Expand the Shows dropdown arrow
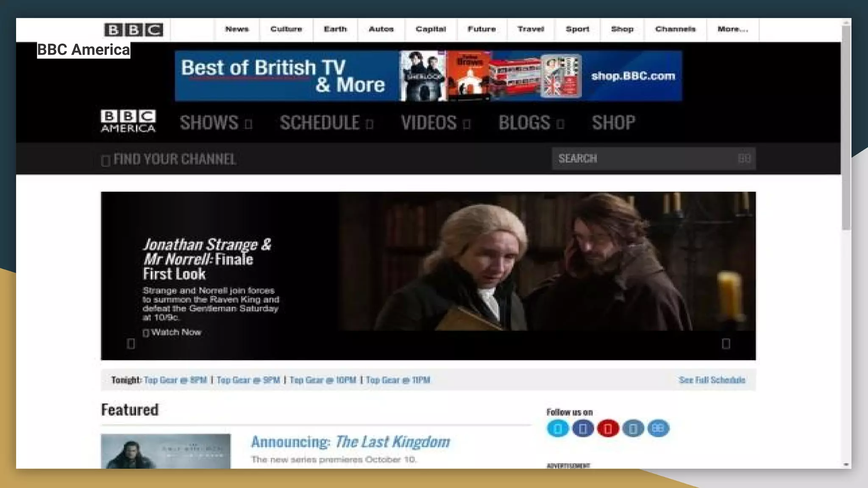Viewport: 868px width, 488px height. point(249,124)
